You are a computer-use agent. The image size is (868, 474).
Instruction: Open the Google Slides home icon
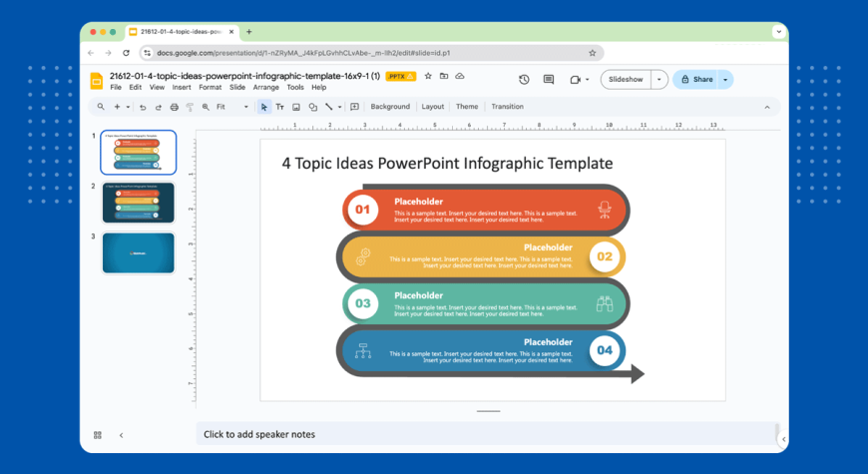pyautogui.click(x=97, y=81)
